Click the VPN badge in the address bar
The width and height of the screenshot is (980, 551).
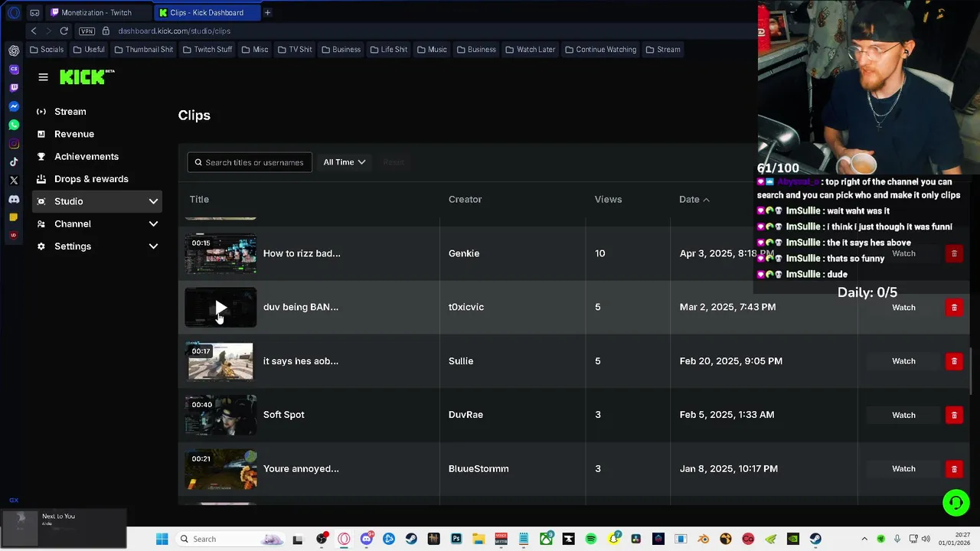click(x=87, y=31)
